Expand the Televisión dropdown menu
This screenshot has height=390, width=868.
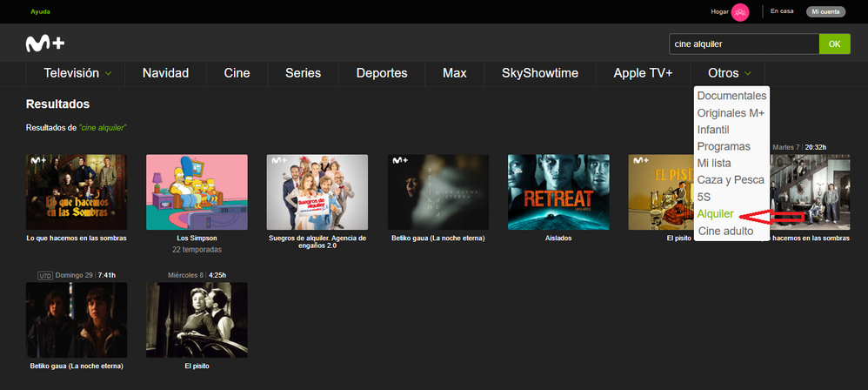pyautogui.click(x=77, y=73)
